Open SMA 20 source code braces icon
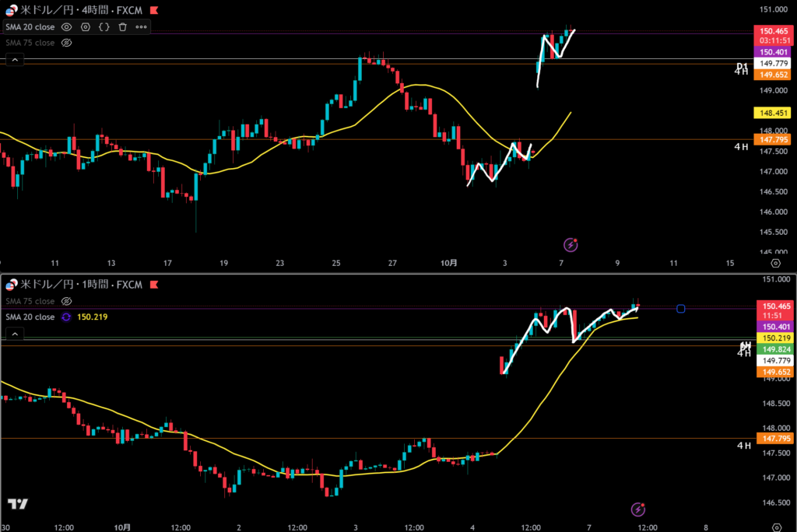 (x=104, y=26)
